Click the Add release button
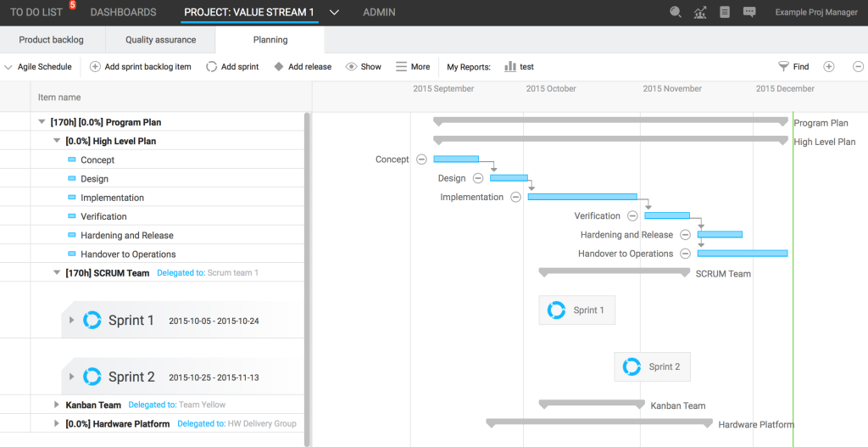Image resolution: width=868 pixels, height=447 pixels. tap(303, 67)
